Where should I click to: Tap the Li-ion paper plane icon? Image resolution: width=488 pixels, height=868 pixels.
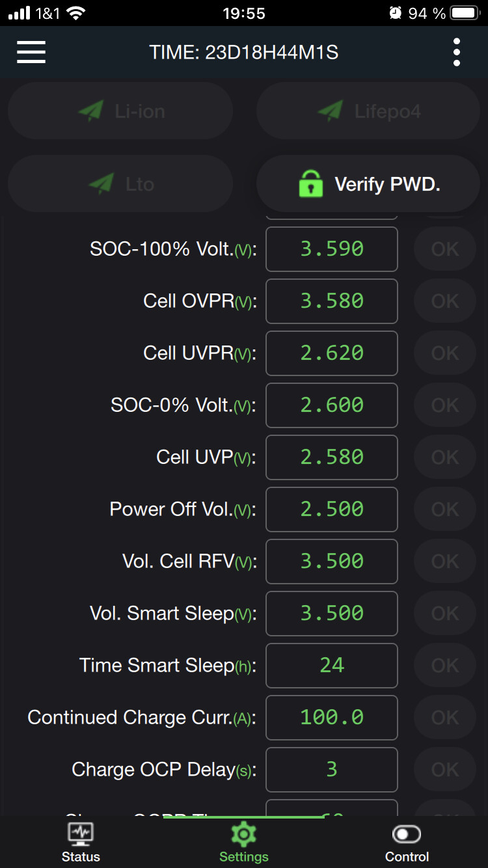pos(91,111)
